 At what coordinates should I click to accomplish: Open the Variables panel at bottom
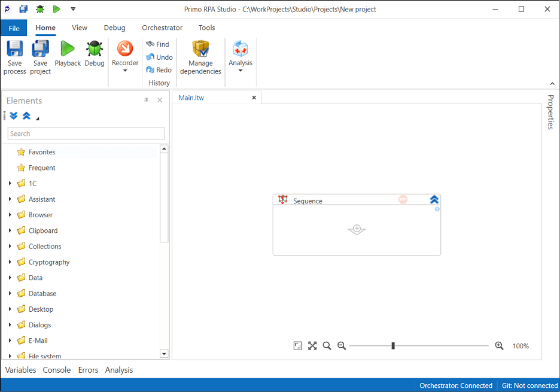21,370
